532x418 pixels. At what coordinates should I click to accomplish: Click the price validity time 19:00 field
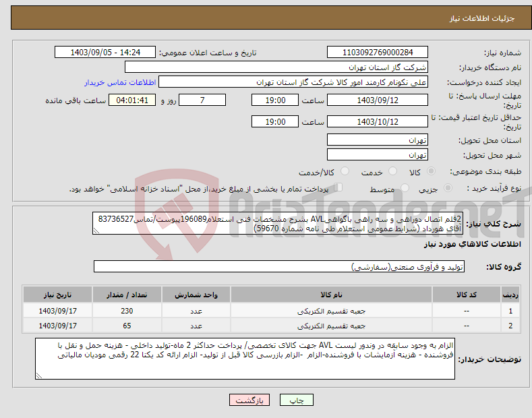(275, 121)
